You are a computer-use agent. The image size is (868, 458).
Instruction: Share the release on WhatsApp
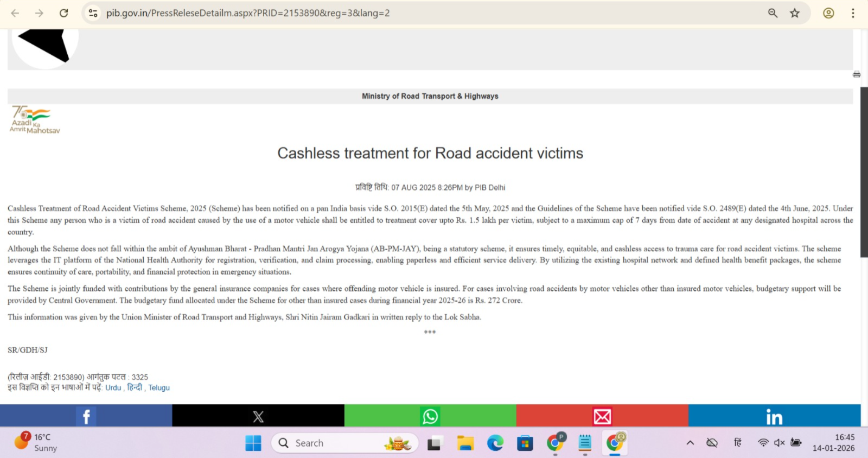(x=430, y=416)
